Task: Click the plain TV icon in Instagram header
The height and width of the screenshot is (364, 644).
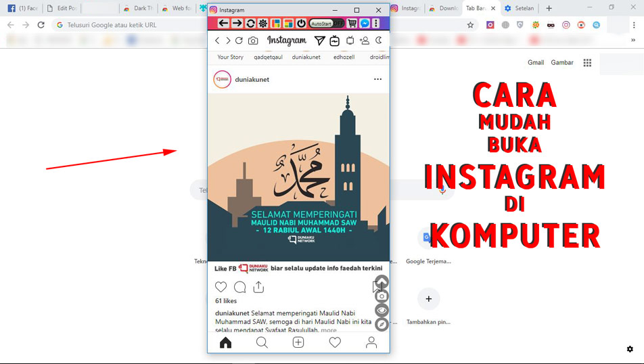Action: tap(350, 41)
